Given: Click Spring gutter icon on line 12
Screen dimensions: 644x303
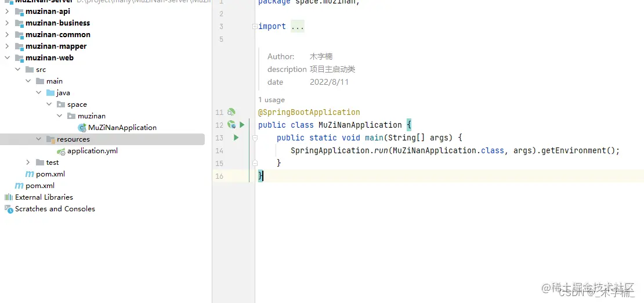Looking at the screenshot, I should (x=231, y=125).
